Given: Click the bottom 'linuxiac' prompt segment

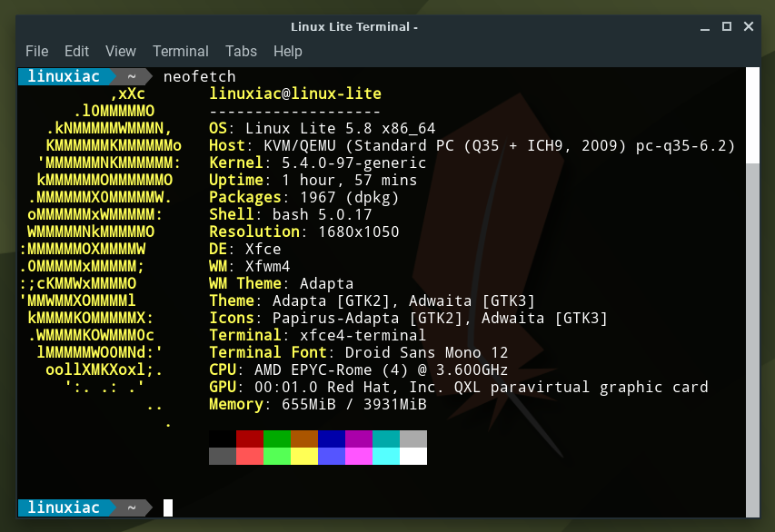Looking at the screenshot, I should click(64, 507).
